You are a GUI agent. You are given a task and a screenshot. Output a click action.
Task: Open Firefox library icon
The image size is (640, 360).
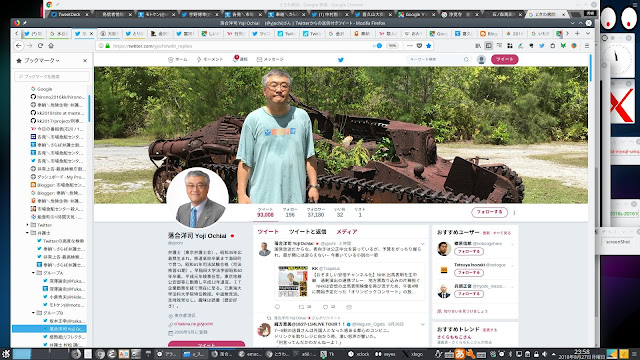(x=478, y=46)
